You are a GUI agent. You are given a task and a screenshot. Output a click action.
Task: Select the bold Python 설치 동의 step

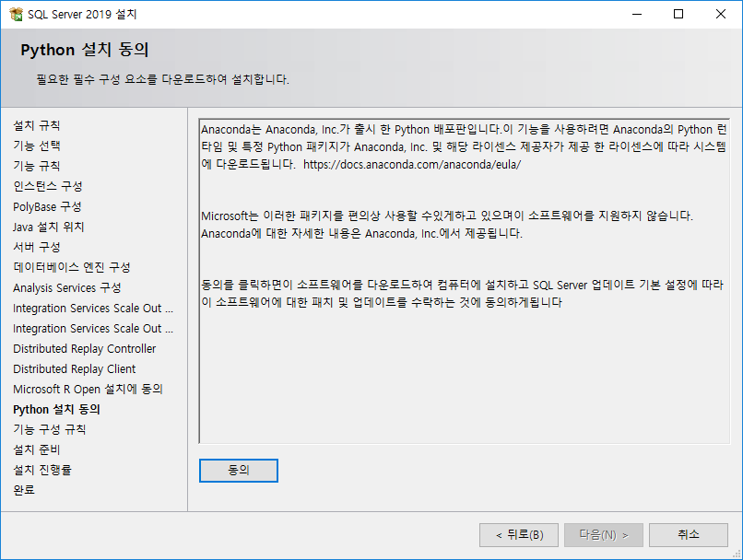click(x=56, y=410)
